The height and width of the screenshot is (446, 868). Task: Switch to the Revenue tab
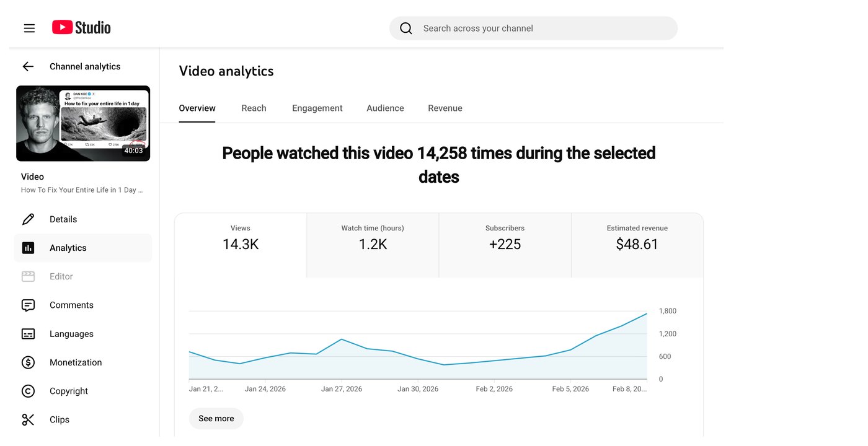[x=445, y=108]
